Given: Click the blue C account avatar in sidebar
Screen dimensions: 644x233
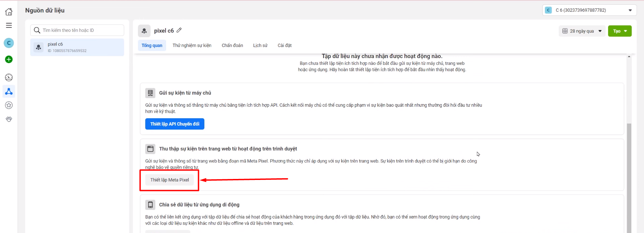Looking at the screenshot, I should (x=9, y=43).
